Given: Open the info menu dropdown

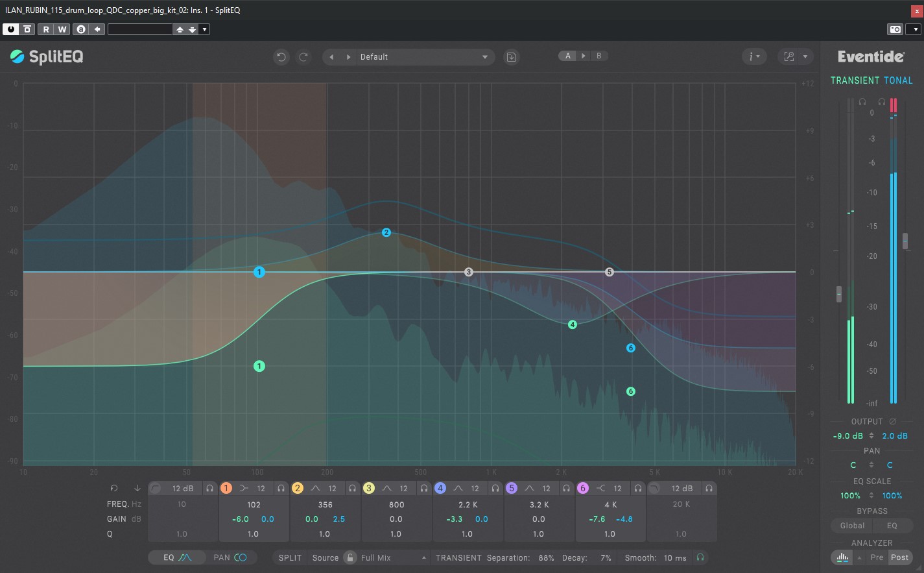Looking at the screenshot, I should pos(754,57).
